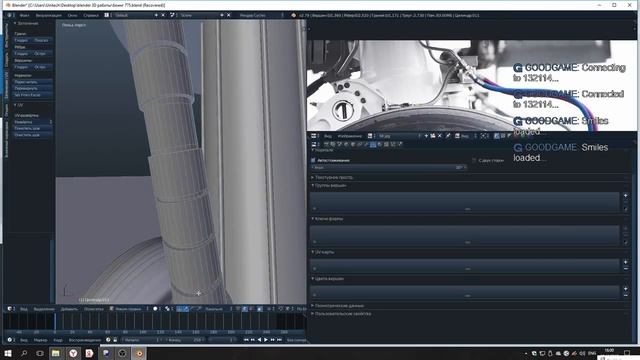The image size is (640, 360).
Task: Collapse the Vertex Groups panel
Action: tap(329, 185)
